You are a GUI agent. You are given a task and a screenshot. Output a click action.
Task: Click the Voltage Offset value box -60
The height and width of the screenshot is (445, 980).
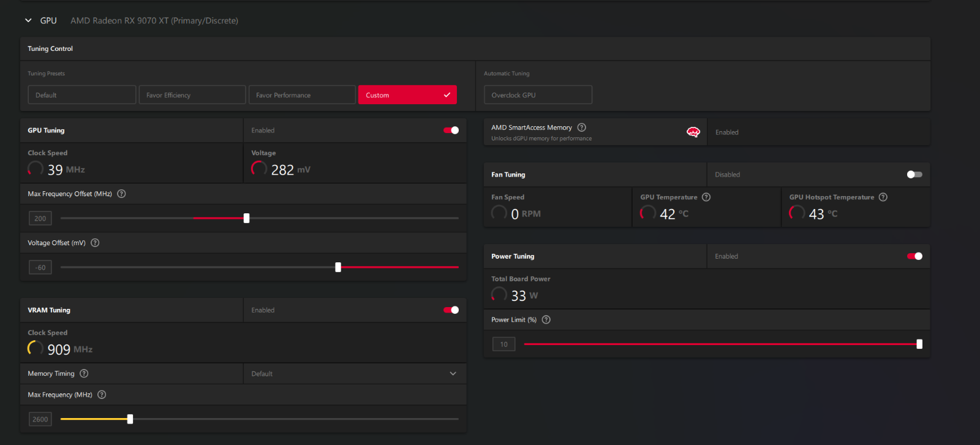point(40,267)
